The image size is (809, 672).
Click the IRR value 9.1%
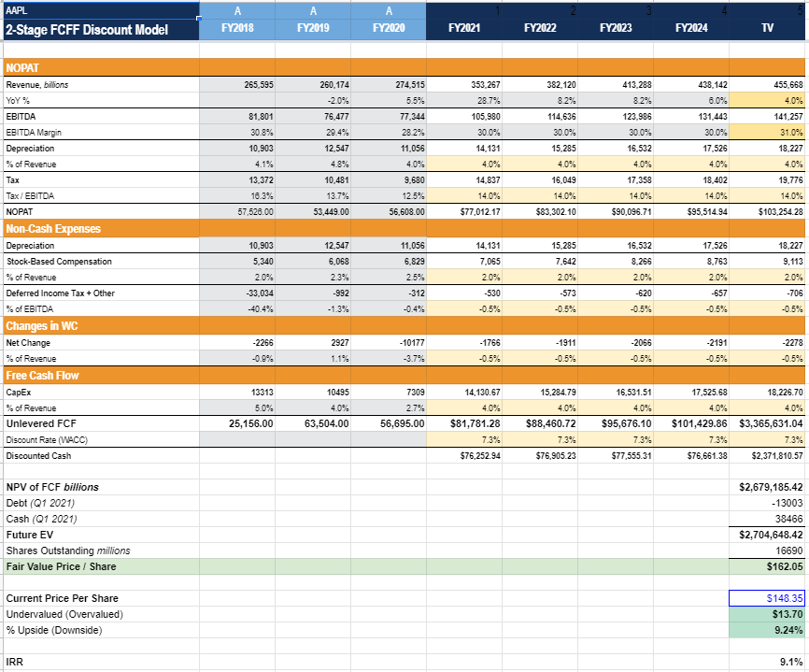click(768, 662)
